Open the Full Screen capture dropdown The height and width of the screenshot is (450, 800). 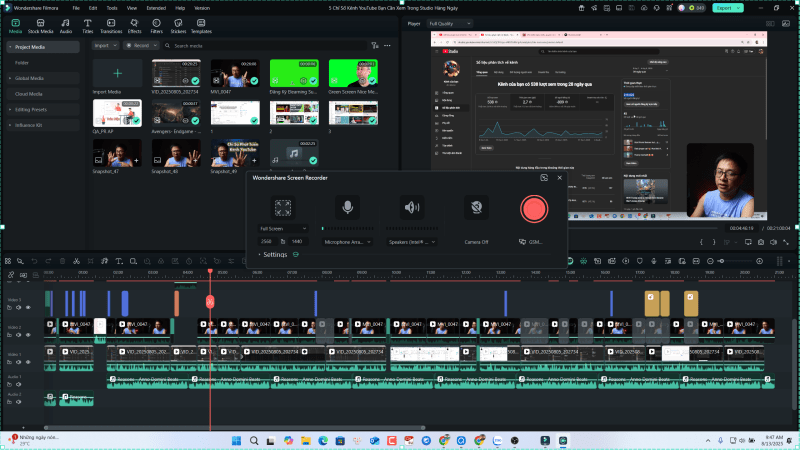coord(284,229)
